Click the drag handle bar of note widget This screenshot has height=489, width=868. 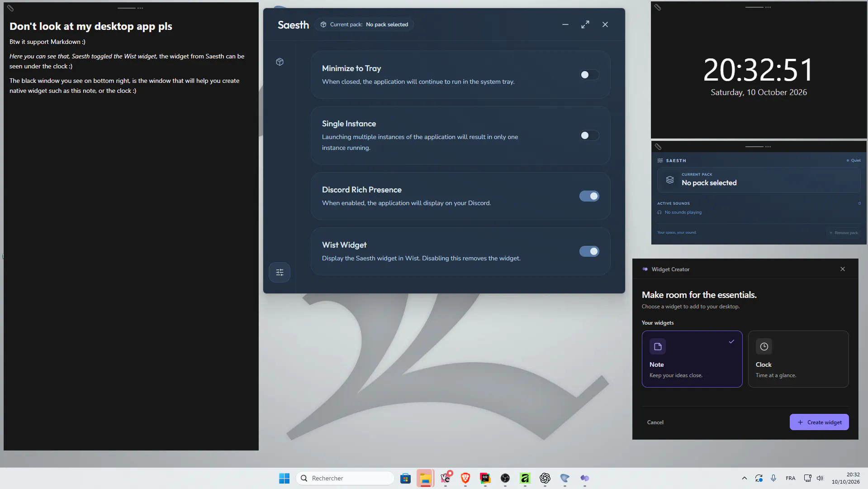pos(126,8)
